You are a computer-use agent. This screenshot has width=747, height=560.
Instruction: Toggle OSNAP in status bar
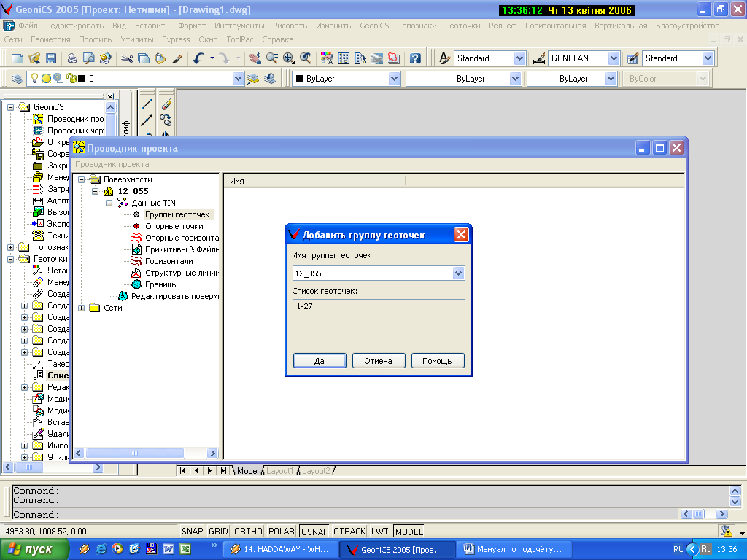[314, 532]
